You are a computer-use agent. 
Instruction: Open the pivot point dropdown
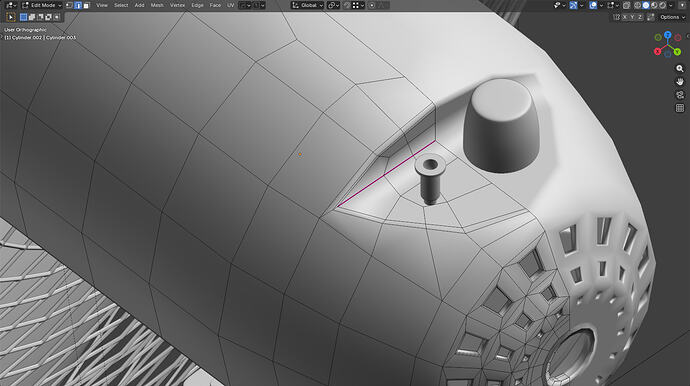click(x=334, y=5)
